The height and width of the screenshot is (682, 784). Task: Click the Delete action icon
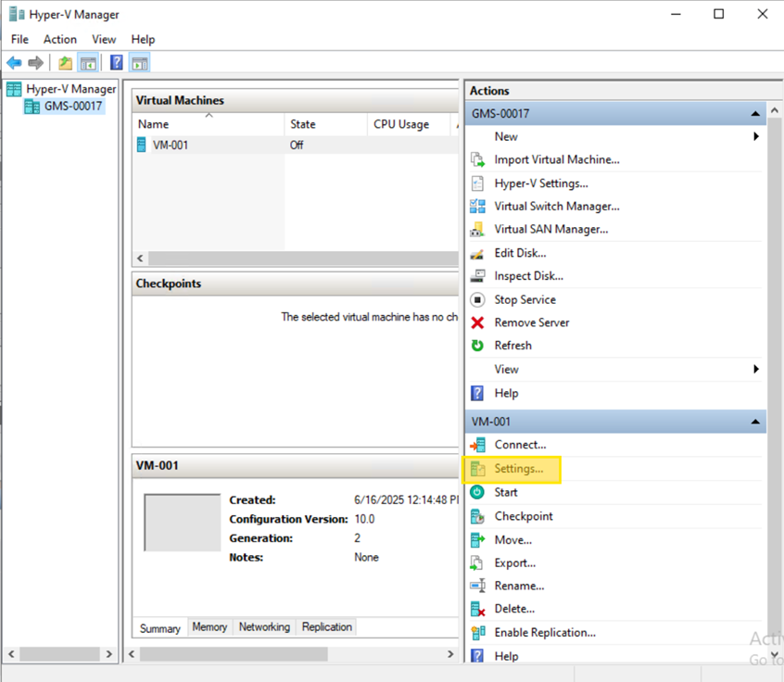click(x=477, y=609)
